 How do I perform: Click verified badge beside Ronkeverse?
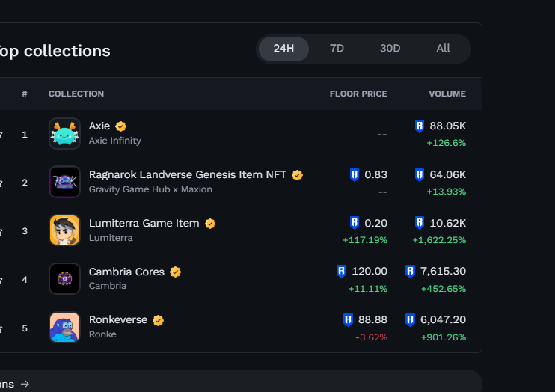click(158, 320)
